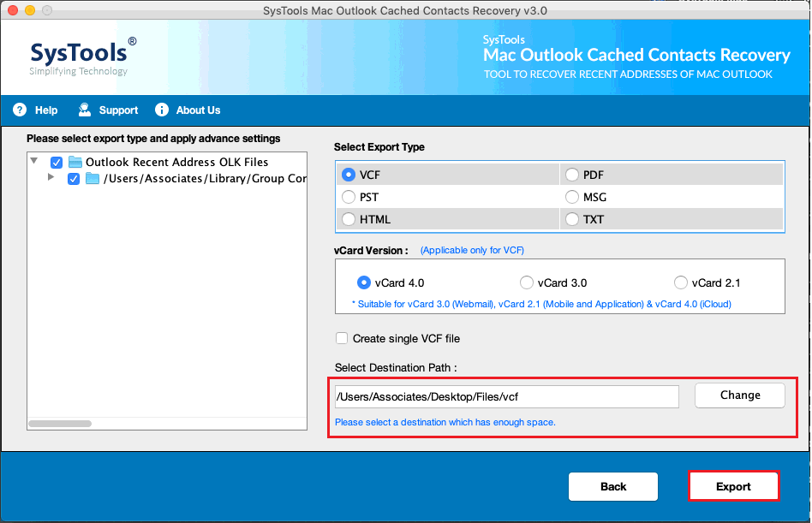
Task: Pick HTML export type
Action: pyautogui.click(x=349, y=219)
